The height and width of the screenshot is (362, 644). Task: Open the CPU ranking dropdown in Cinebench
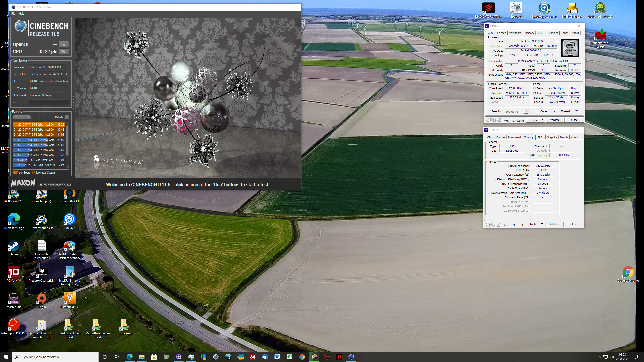pos(22,117)
